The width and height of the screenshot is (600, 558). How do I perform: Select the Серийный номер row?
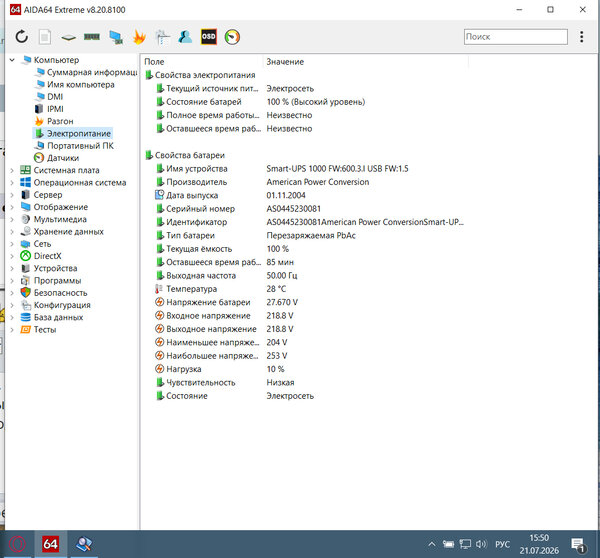point(238,209)
